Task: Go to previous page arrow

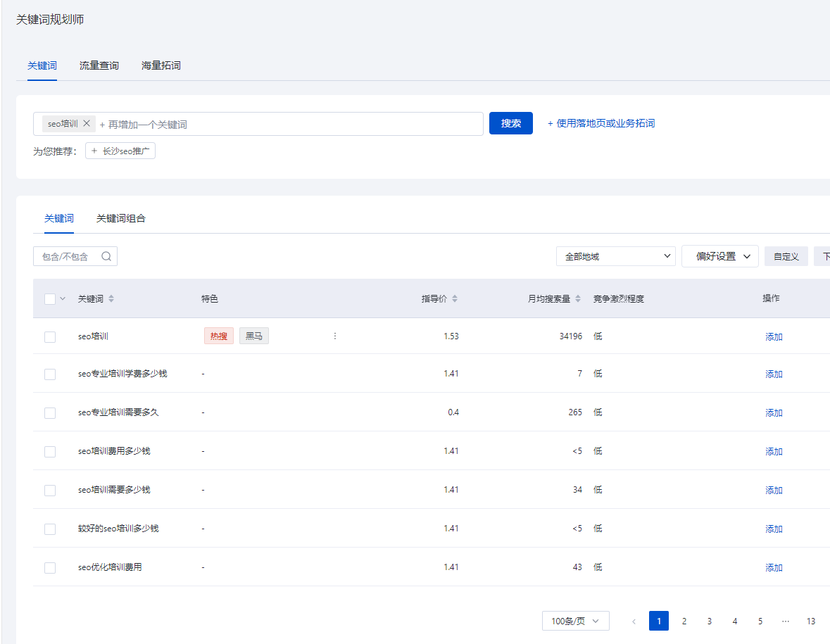Action: 634,621
